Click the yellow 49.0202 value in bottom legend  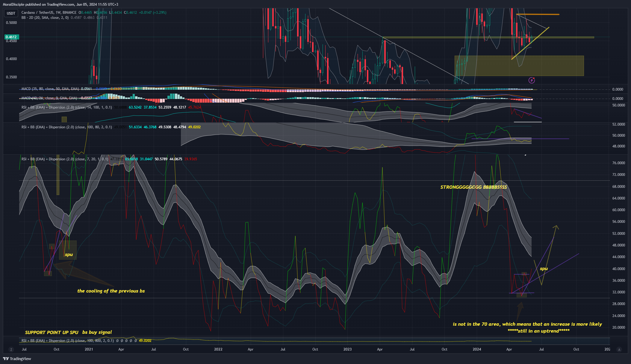[145, 341]
